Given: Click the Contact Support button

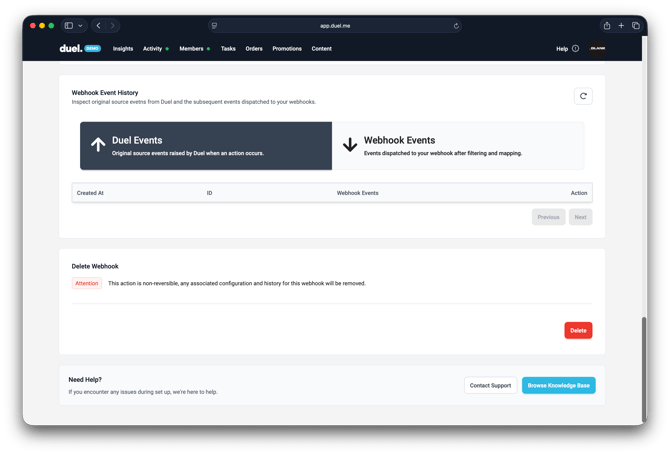Looking at the screenshot, I should click(490, 385).
